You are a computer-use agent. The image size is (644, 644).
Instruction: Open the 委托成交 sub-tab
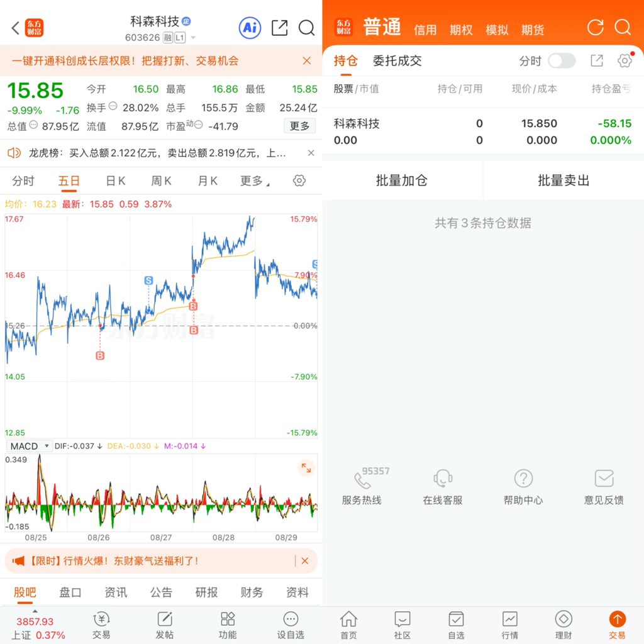(397, 61)
